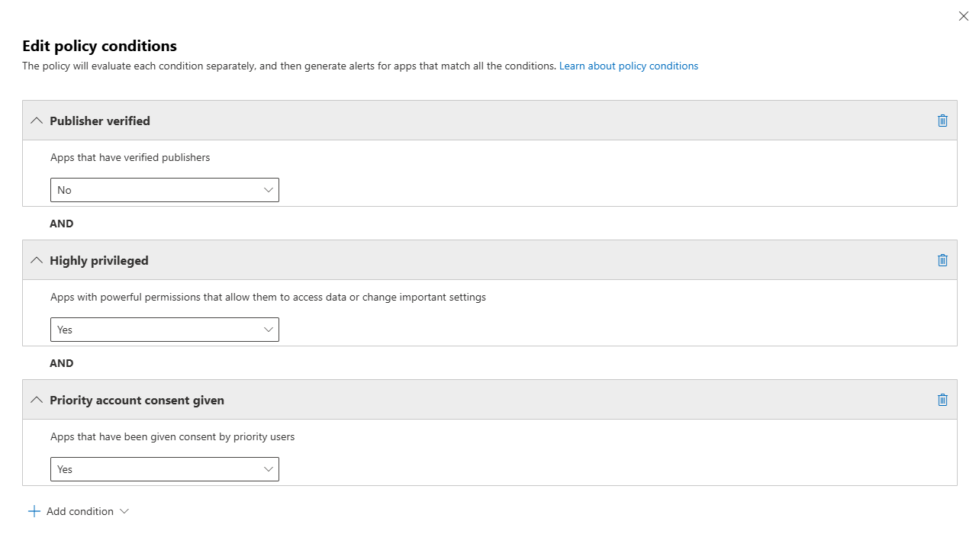The image size is (979, 560).
Task: Open the powerful permissions Yes dropdown
Action: (x=164, y=330)
